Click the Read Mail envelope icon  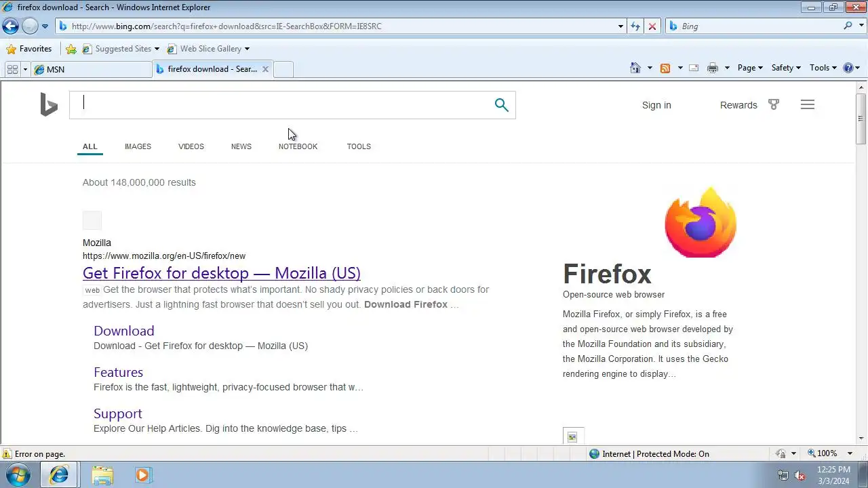pyautogui.click(x=694, y=68)
